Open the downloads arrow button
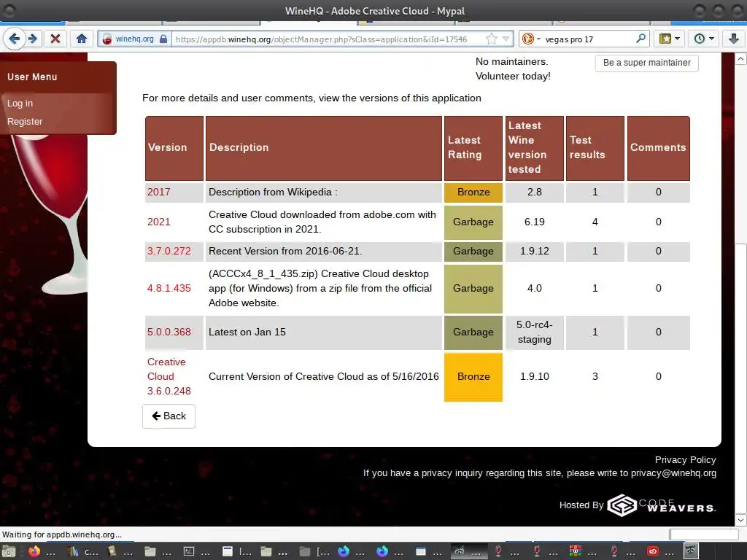Viewport: 747px width, 560px height. (x=734, y=39)
